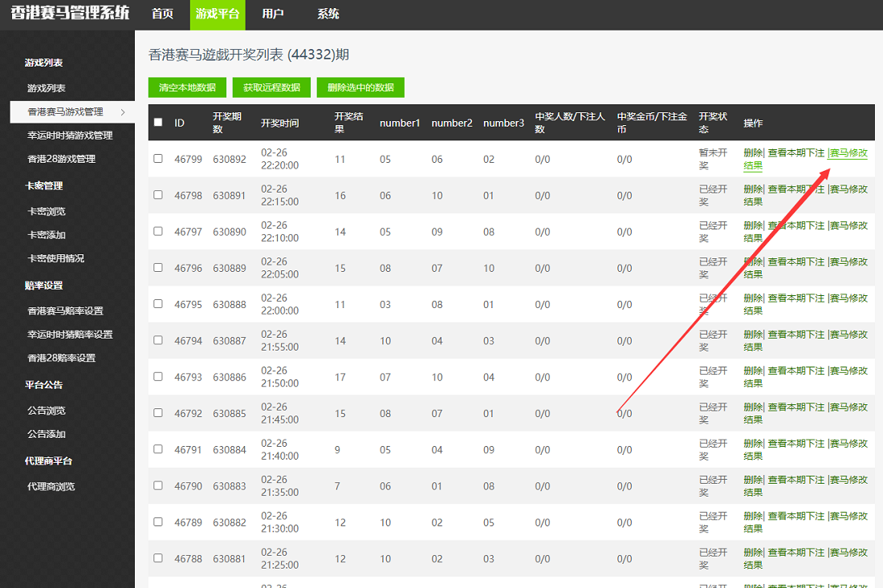The height and width of the screenshot is (588, 883).
Task: Select the checkbox for row ID 46795
Action: [158, 304]
